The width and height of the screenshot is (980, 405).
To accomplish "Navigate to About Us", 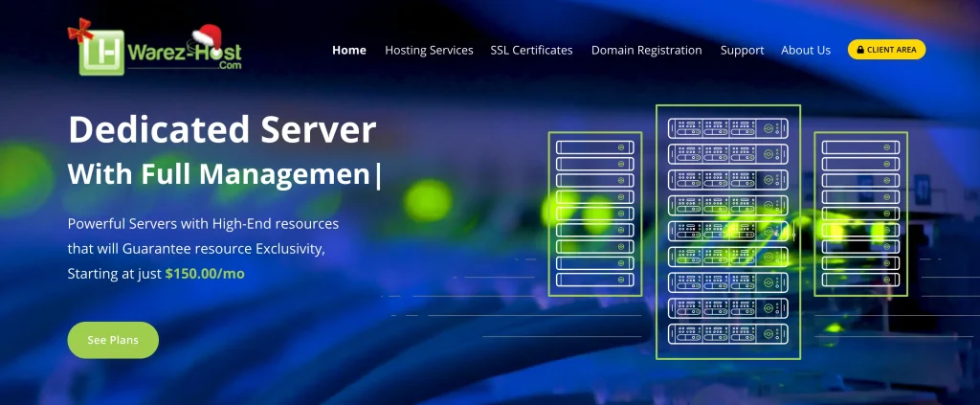I will tap(805, 50).
